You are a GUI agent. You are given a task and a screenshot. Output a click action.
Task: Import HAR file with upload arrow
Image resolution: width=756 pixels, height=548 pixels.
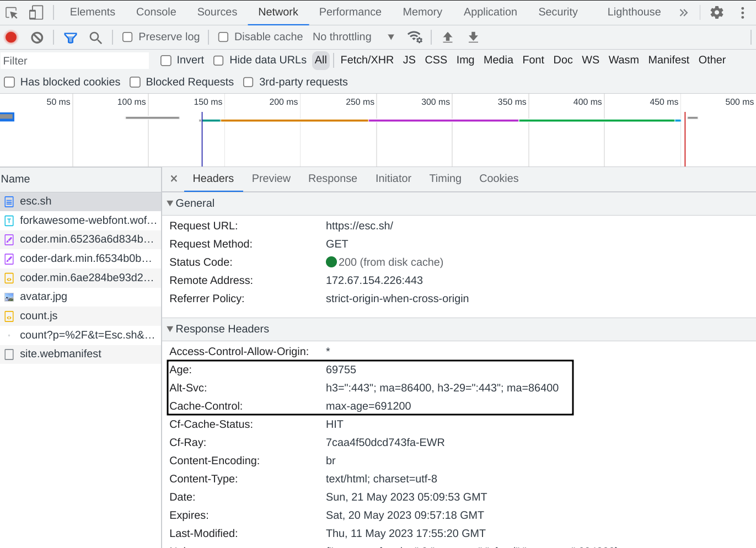point(448,37)
